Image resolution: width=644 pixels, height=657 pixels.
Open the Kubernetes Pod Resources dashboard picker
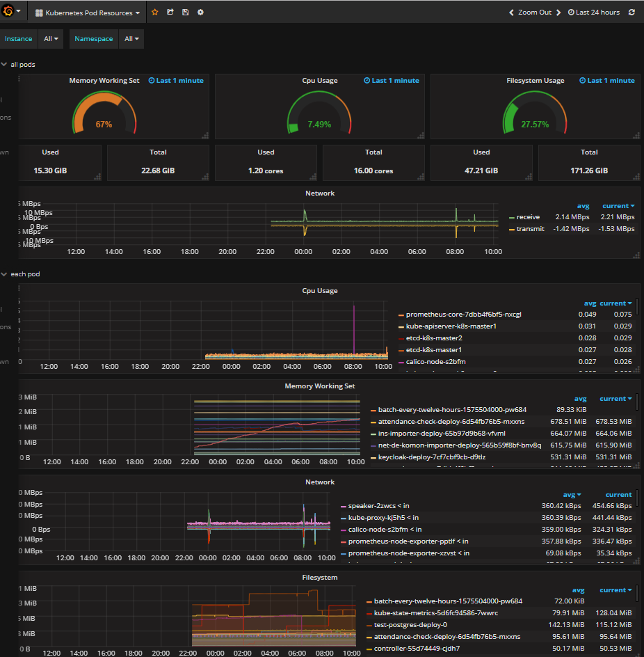pyautogui.click(x=88, y=13)
